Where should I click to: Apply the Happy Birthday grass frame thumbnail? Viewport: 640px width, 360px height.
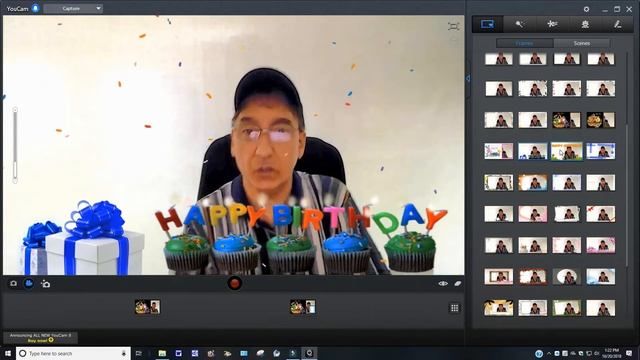[567, 151]
